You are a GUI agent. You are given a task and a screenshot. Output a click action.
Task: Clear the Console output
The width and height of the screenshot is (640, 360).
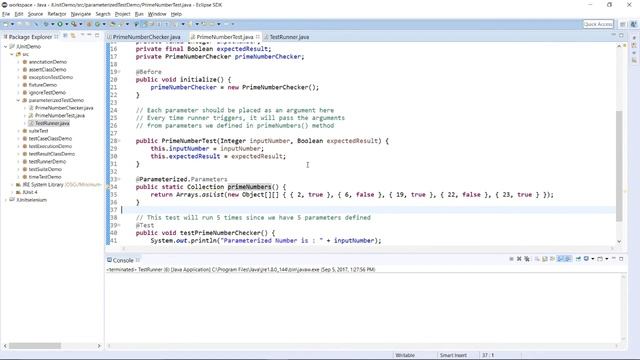click(x=537, y=259)
